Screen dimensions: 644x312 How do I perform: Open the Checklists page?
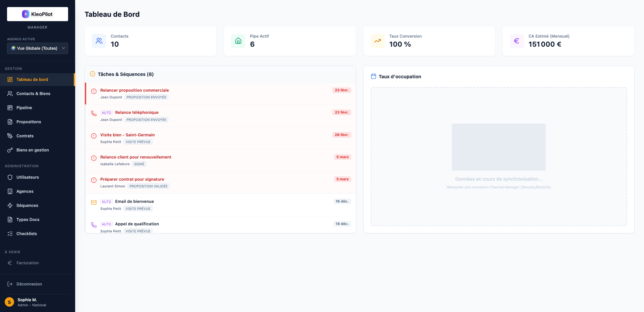click(26, 234)
